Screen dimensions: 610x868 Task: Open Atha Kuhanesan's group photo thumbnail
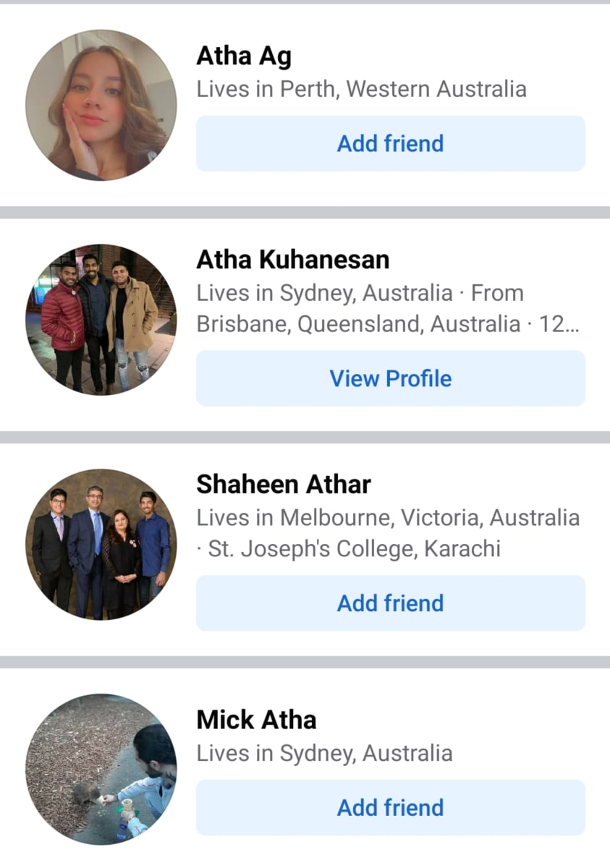click(101, 319)
